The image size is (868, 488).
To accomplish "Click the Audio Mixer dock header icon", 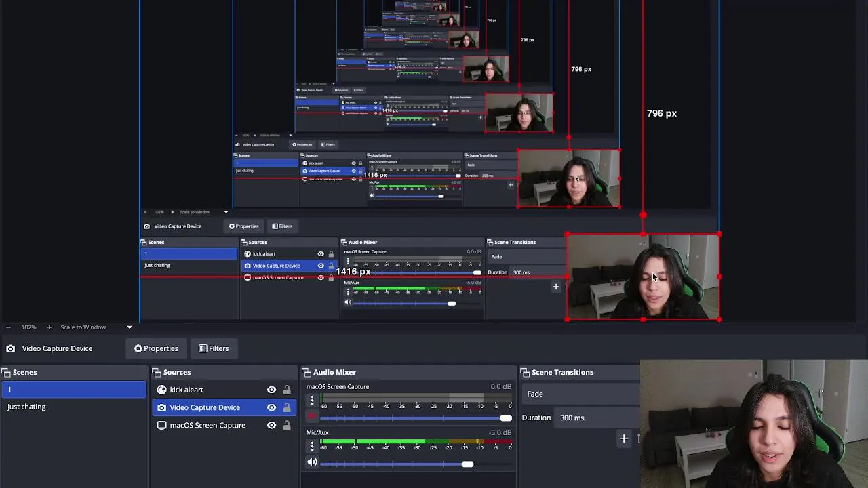I will coord(306,372).
